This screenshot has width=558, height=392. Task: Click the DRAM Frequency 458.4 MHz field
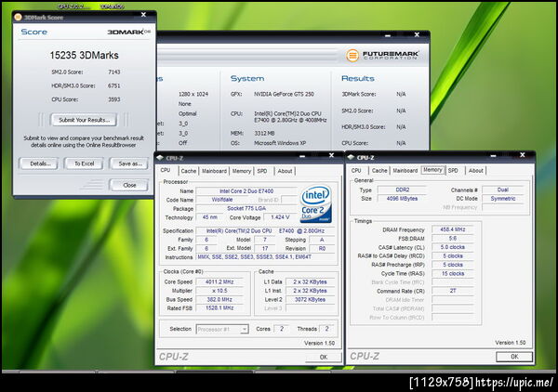453,229
